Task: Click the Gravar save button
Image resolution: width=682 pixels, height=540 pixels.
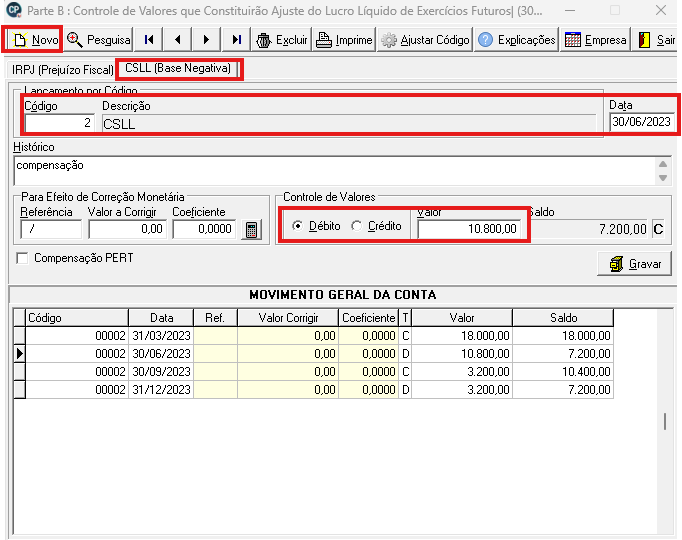Action: 635,264
